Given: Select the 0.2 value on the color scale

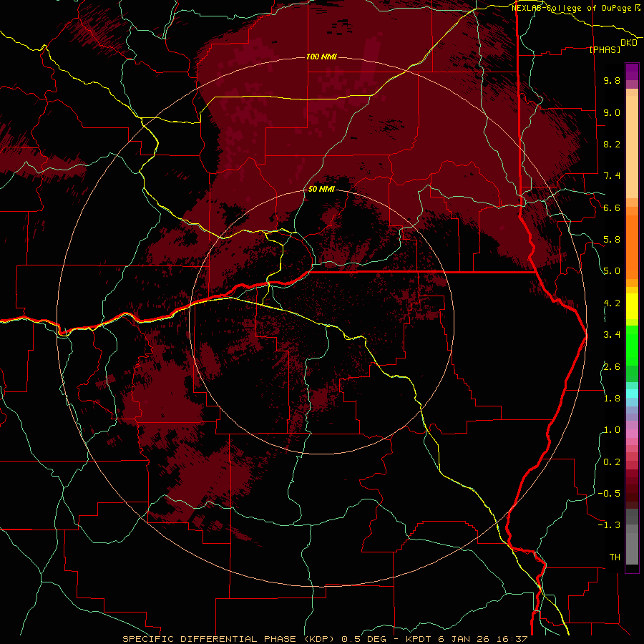Looking at the screenshot, I should [x=612, y=462].
